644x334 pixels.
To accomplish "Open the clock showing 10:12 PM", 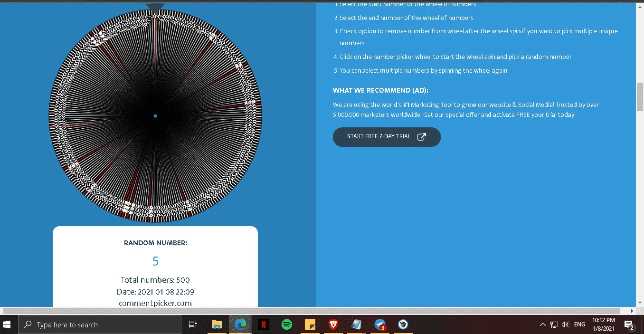I will (x=604, y=324).
